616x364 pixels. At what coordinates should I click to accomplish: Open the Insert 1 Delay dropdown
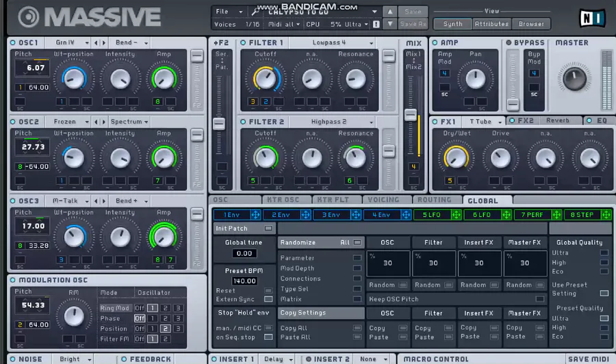[x=278, y=359]
